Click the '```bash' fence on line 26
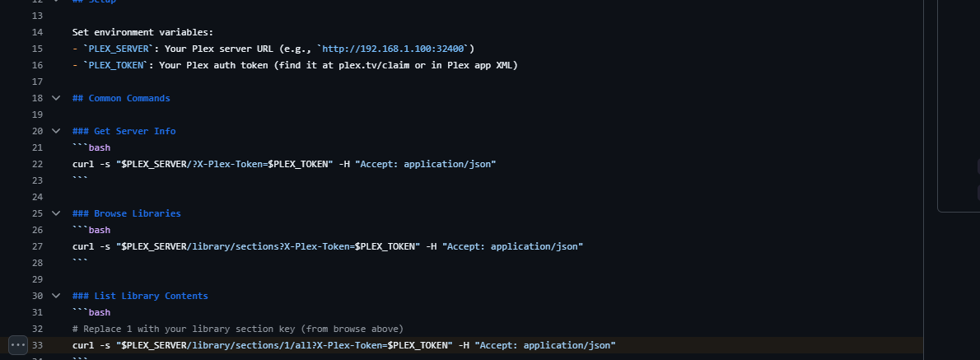Image resolution: width=980 pixels, height=360 pixels. [91, 230]
